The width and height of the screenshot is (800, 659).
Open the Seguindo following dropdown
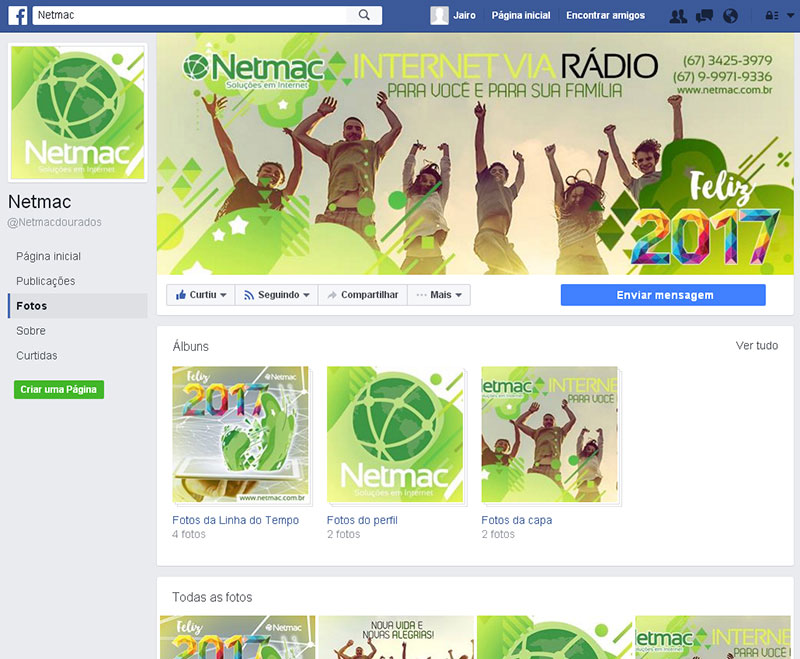(x=277, y=295)
